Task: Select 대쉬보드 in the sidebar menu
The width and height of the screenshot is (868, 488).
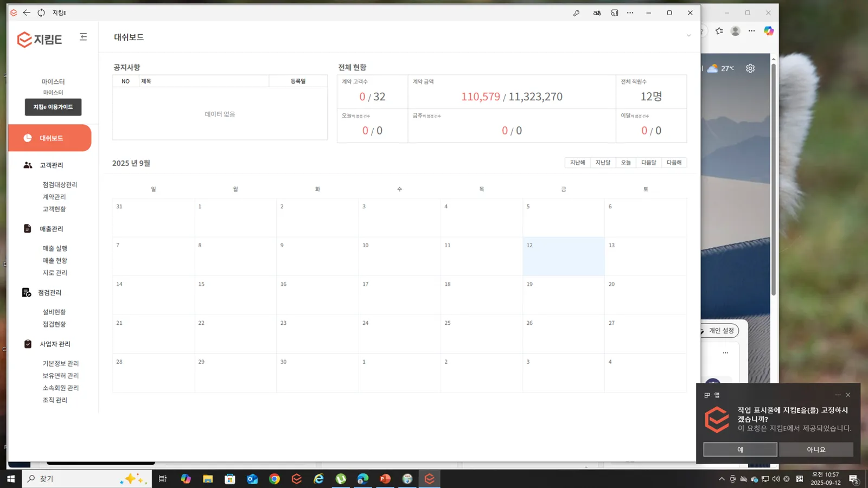Action: [x=50, y=138]
